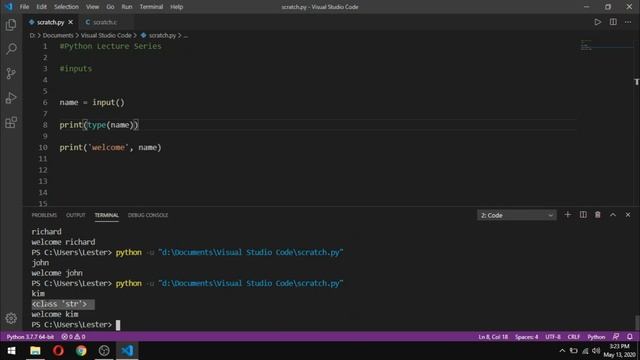Click the Visual Studio Code breadcrumb folder
The image size is (640, 360).
pyautogui.click(x=106, y=36)
